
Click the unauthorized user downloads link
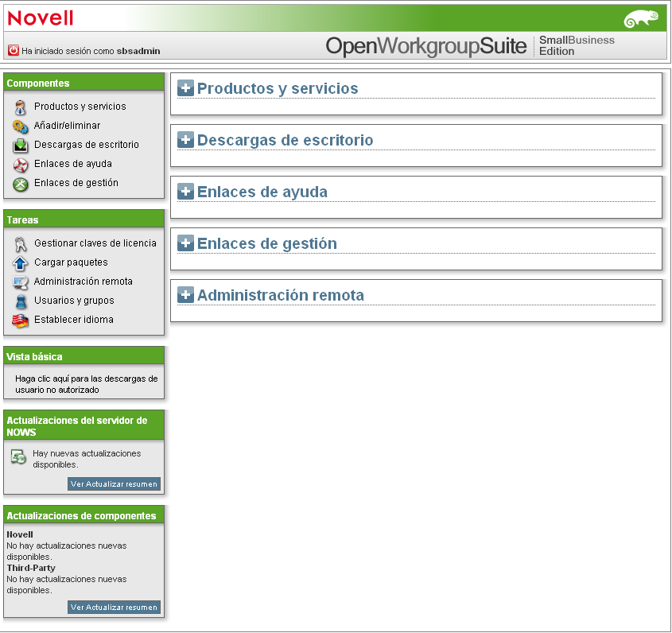87,384
